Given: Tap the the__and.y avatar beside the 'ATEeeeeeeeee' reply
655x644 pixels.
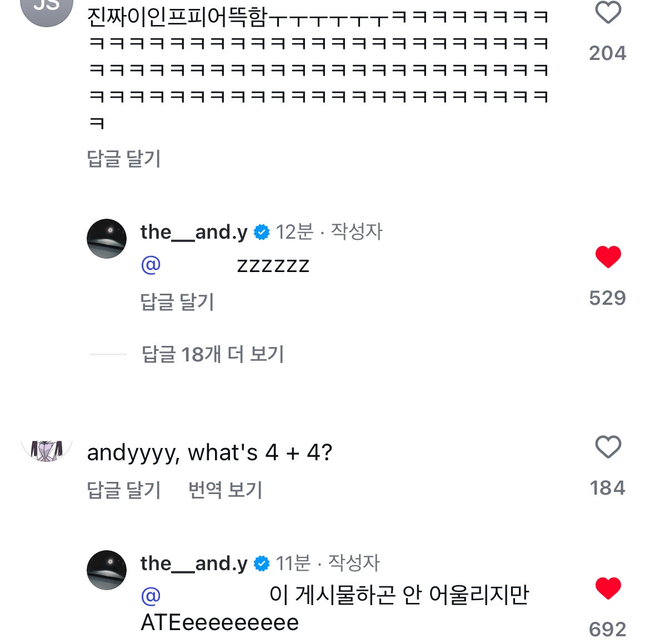Looking at the screenshot, I should (x=107, y=570).
